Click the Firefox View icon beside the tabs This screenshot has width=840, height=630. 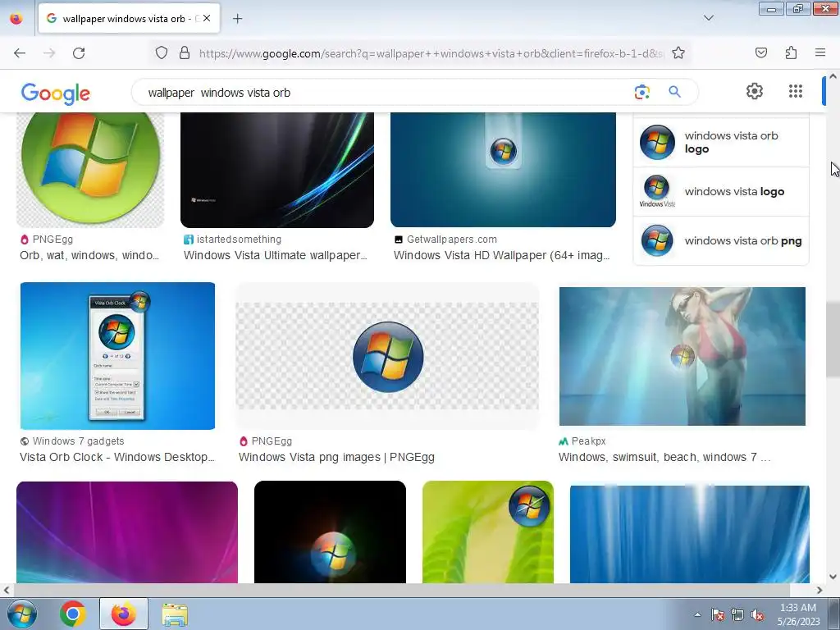pos(16,18)
